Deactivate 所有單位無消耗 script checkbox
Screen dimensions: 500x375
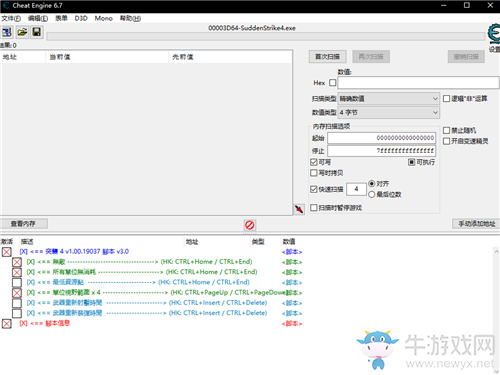[x=17, y=272]
